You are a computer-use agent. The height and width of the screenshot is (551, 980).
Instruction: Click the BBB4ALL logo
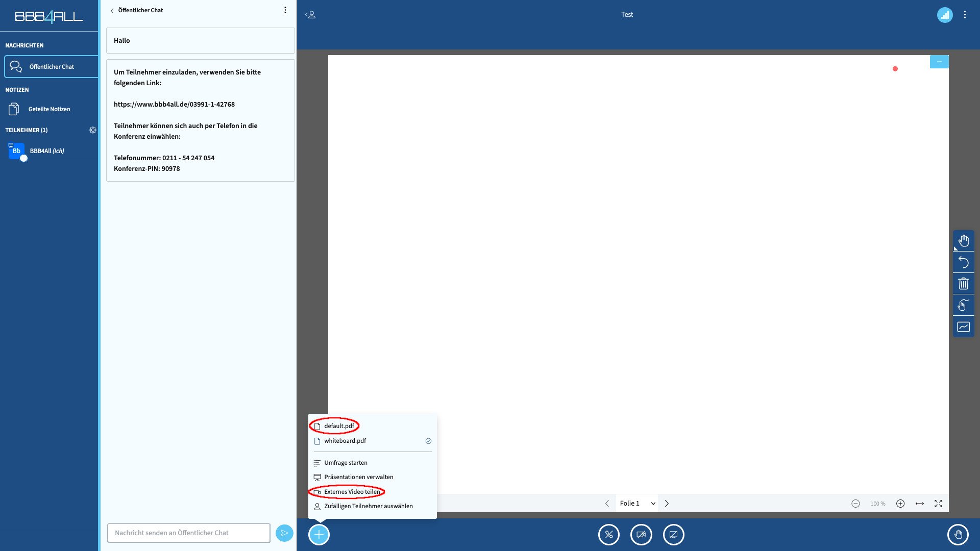49,17
